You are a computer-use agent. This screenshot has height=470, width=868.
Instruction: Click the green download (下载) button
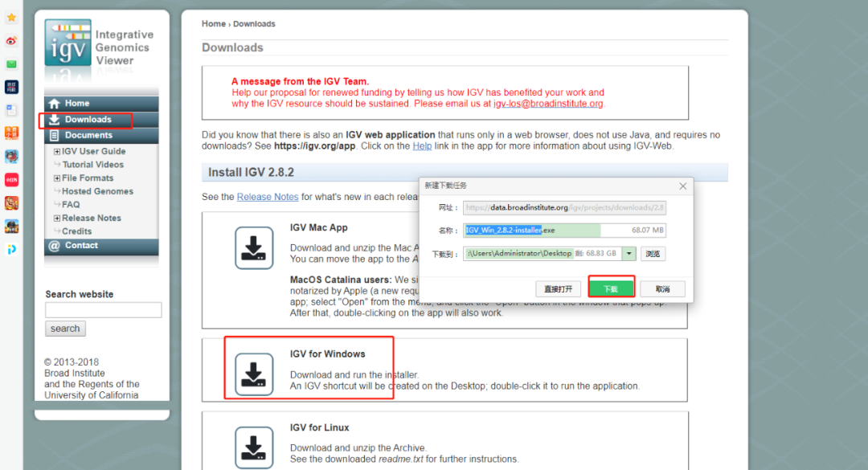coord(611,288)
